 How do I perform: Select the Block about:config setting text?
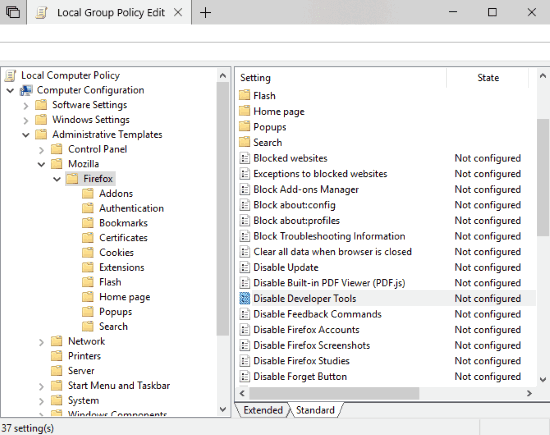pyautogui.click(x=294, y=205)
